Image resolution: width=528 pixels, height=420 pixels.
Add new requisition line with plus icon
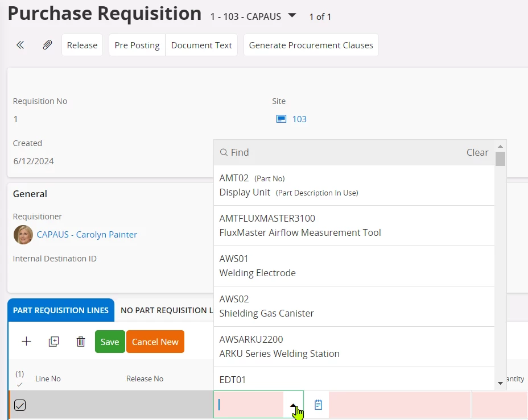pyautogui.click(x=26, y=342)
